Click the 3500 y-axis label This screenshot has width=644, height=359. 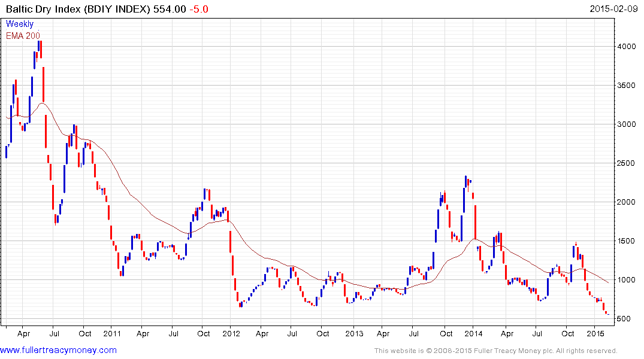(627, 86)
